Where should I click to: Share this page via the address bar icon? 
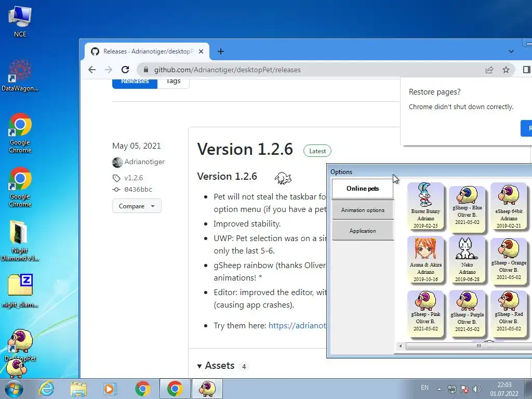pyautogui.click(x=489, y=70)
